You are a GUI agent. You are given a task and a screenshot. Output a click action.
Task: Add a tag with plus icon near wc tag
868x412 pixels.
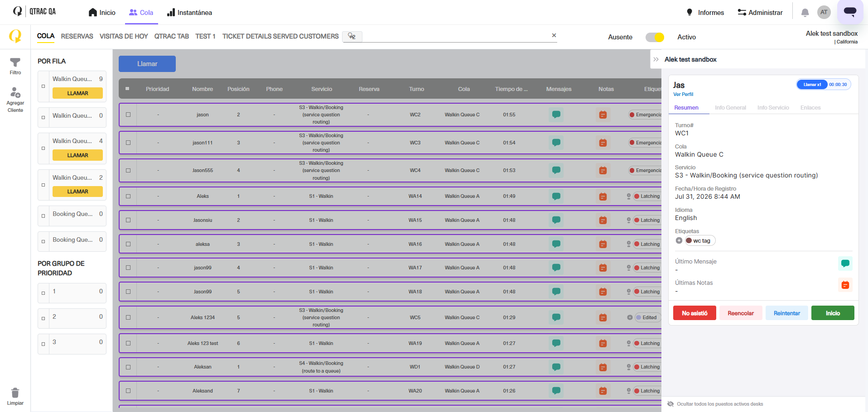[679, 240]
